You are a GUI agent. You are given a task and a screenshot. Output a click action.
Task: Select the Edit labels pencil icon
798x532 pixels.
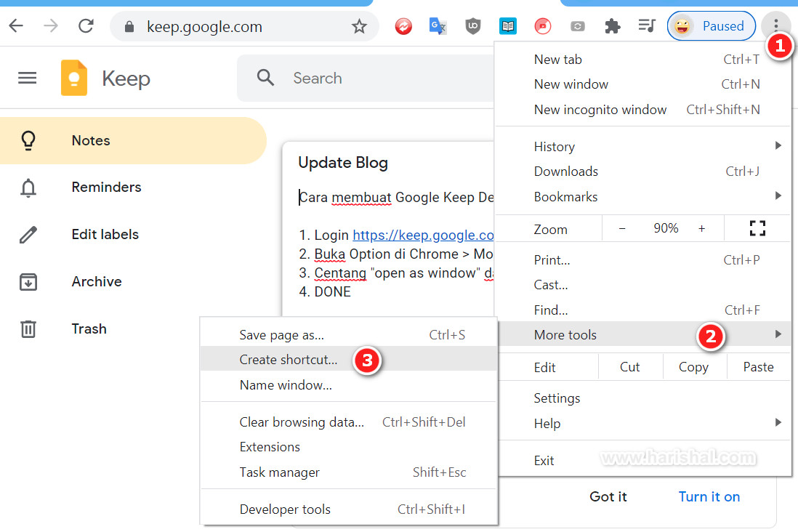click(x=28, y=234)
